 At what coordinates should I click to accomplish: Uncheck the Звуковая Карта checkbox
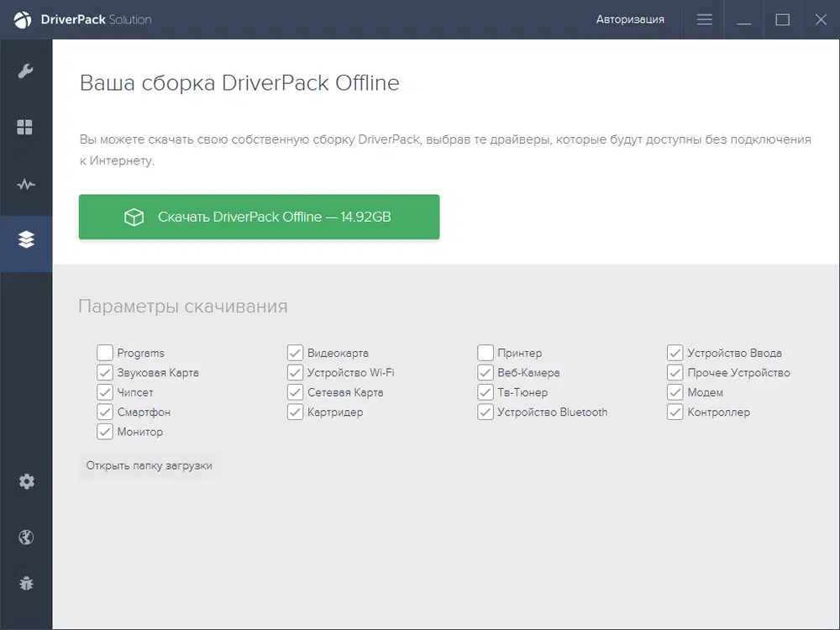click(105, 373)
